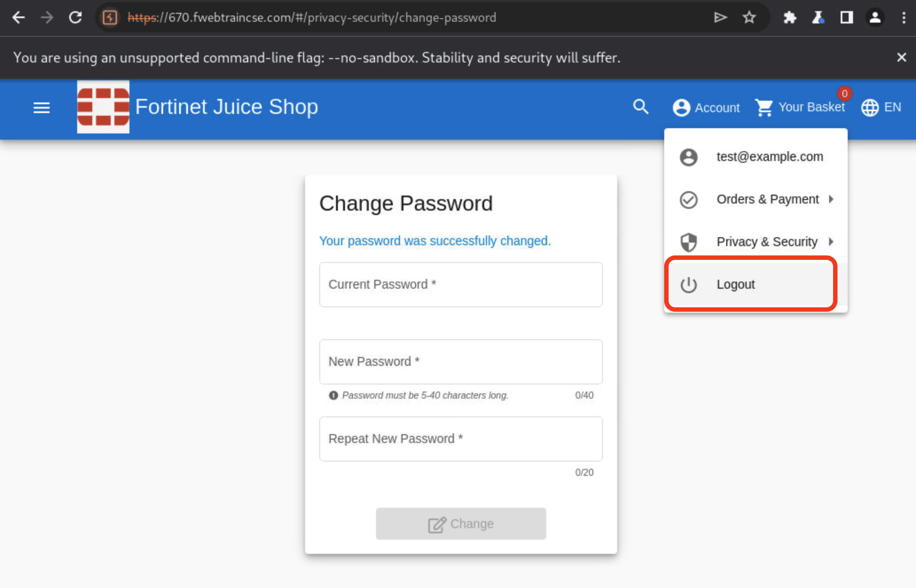Screen dimensions: 916x588
Task: Reload the page
Action: 75,18
